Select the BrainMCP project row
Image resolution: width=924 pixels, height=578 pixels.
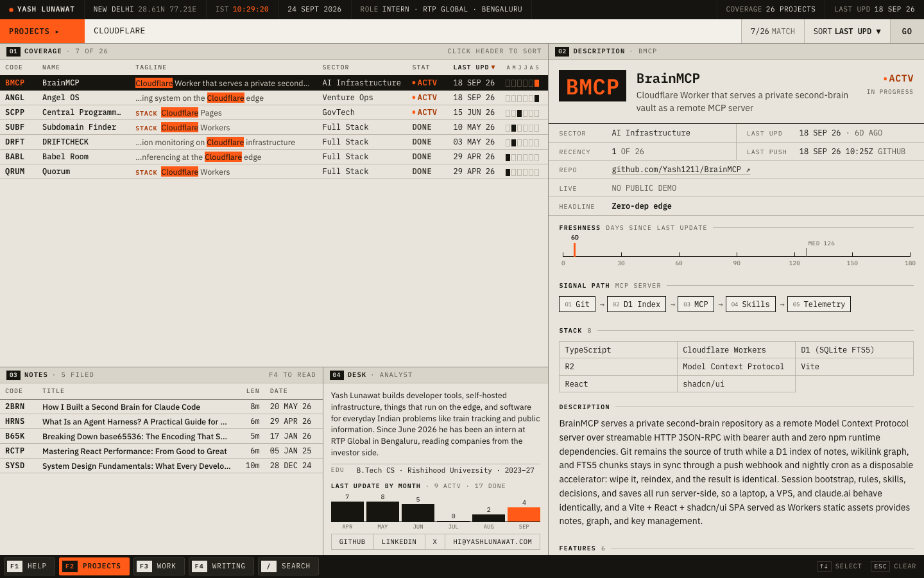coord(274,83)
